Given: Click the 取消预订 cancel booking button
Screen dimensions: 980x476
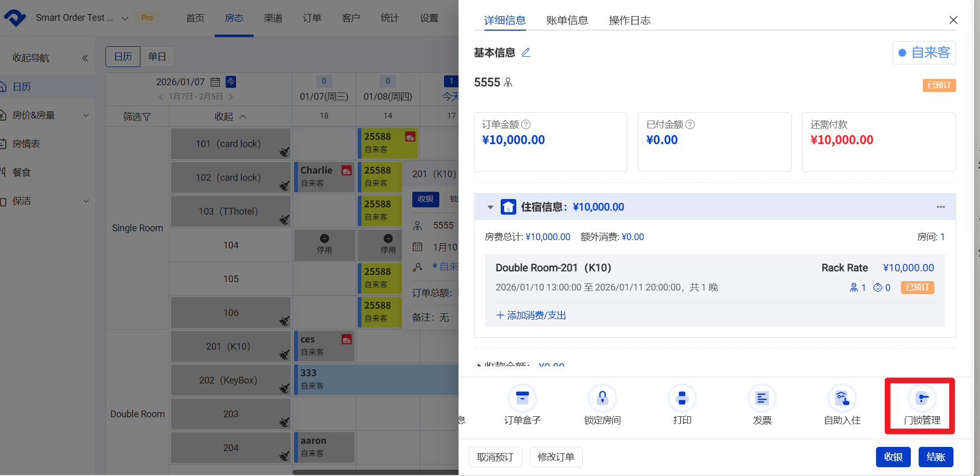Looking at the screenshot, I should point(495,457).
